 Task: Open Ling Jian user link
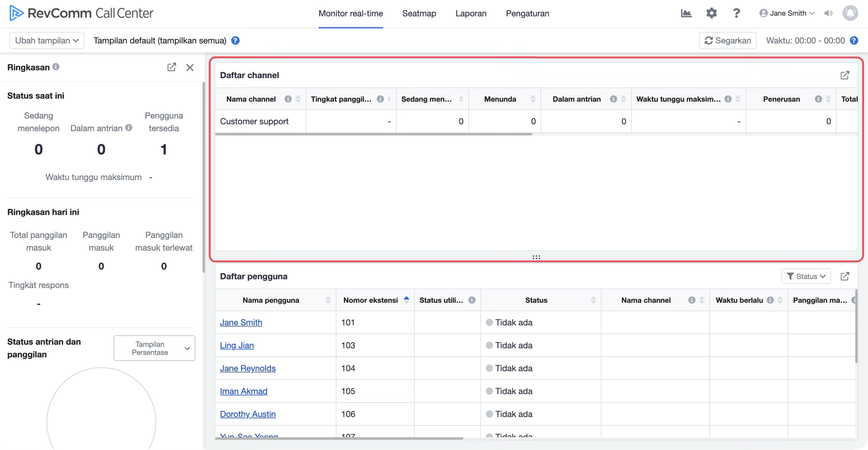pyautogui.click(x=237, y=345)
